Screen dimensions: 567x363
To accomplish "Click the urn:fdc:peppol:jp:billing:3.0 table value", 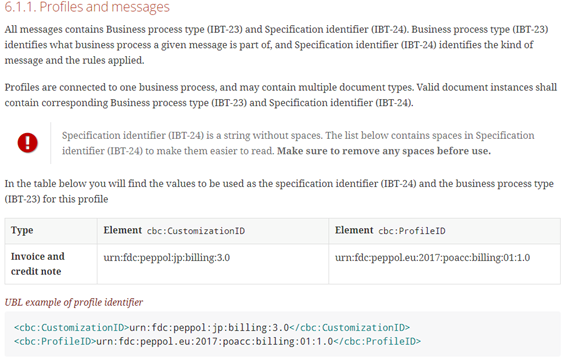I will (167, 258).
